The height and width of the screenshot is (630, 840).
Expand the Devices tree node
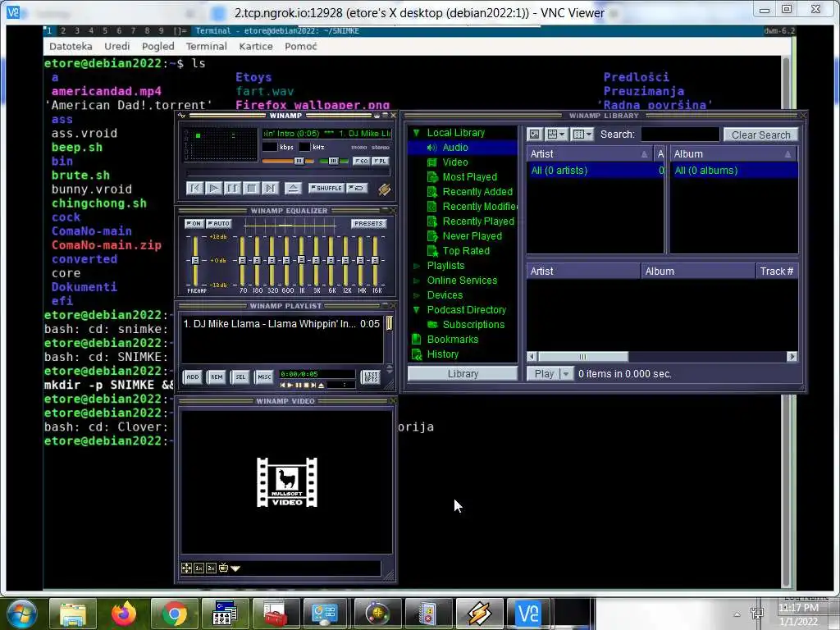click(x=416, y=295)
